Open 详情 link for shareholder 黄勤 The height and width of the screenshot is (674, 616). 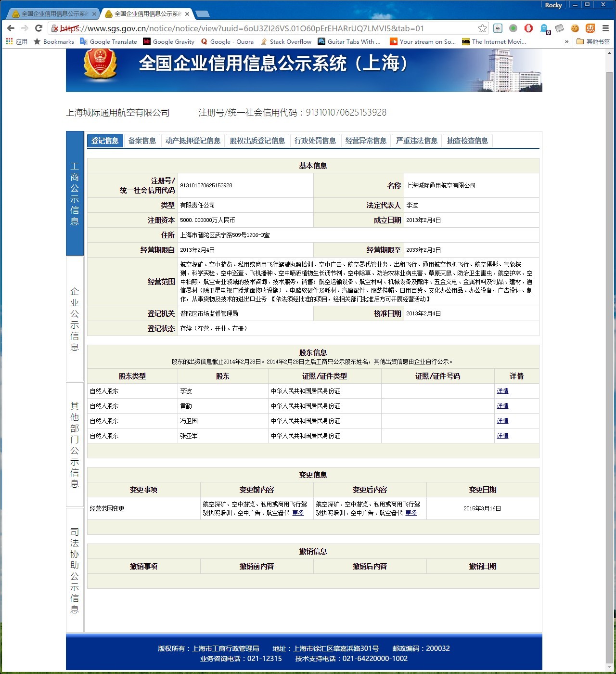502,406
